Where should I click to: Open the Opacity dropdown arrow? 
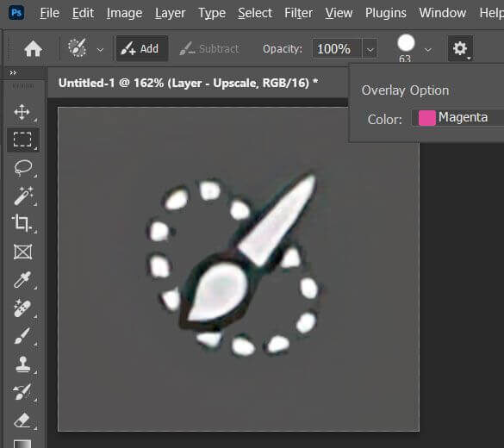pyautogui.click(x=370, y=50)
